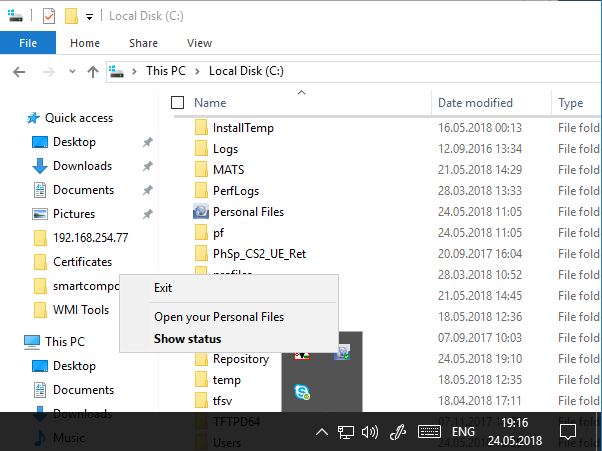Click Show status in the context menu

click(x=188, y=339)
